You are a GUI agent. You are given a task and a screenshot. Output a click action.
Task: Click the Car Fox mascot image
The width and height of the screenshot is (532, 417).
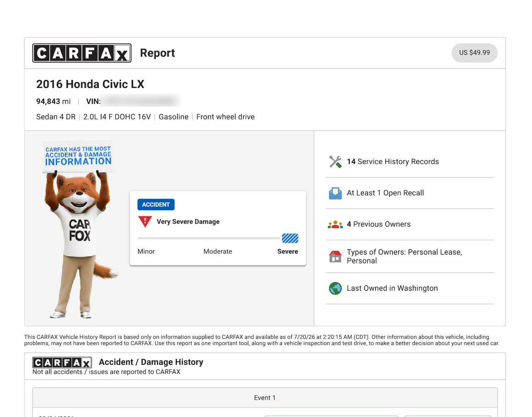pos(80,228)
